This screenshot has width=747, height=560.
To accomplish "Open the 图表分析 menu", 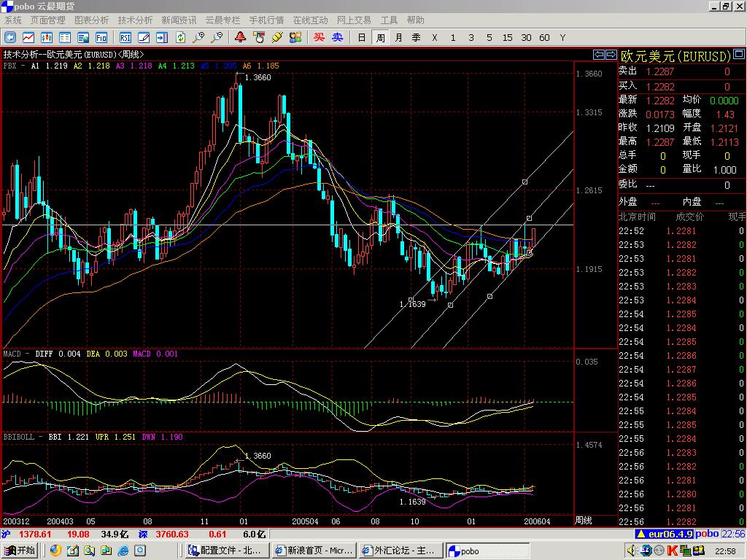I will [x=91, y=20].
